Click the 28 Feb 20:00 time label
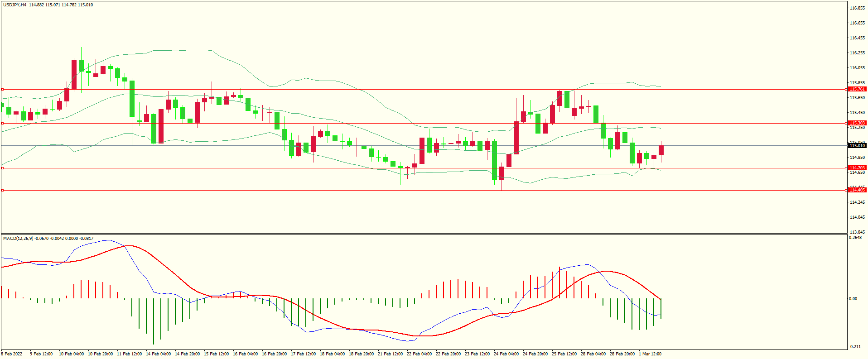The image size is (868, 359). pos(622,354)
